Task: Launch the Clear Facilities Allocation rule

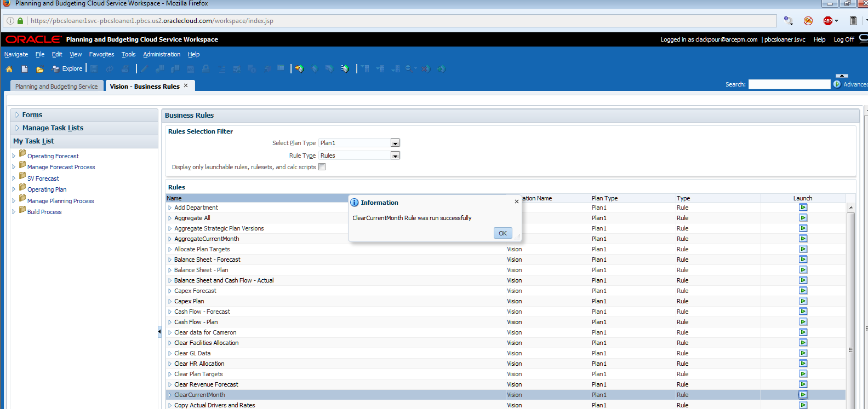Action: [x=803, y=343]
